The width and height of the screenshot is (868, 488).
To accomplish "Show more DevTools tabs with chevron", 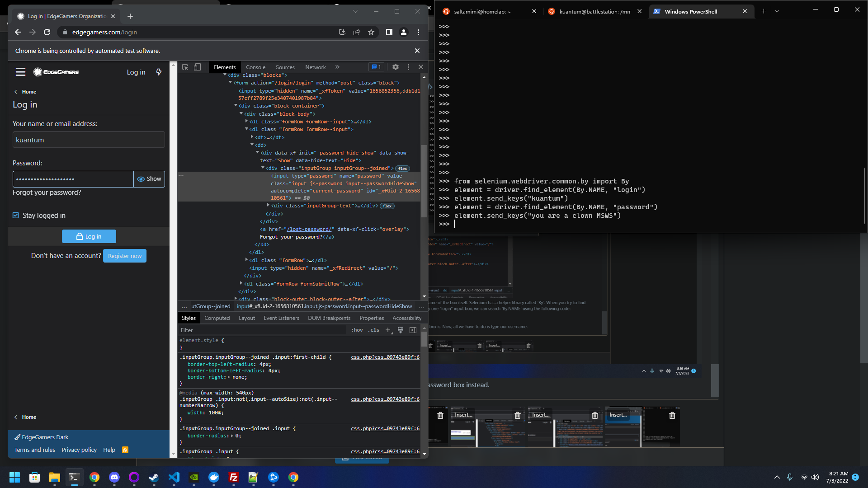I will (337, 67).
